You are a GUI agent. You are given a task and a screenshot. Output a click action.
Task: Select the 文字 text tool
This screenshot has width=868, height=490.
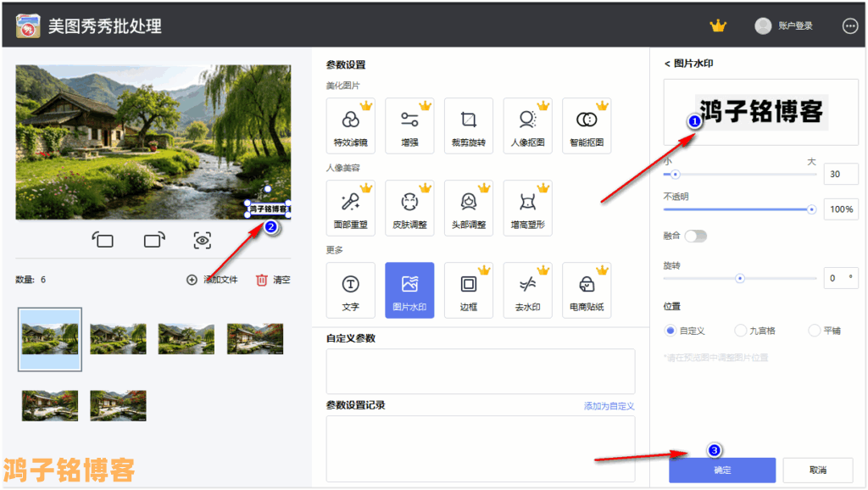click(x=350, y=290)
